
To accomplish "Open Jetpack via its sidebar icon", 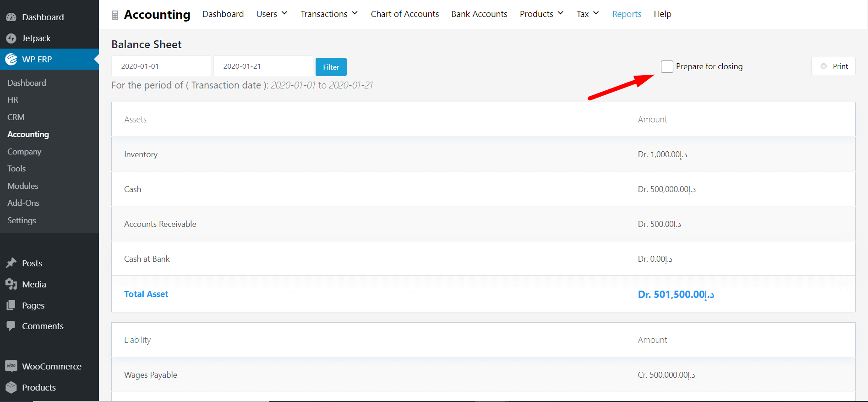I will point(11,39).
